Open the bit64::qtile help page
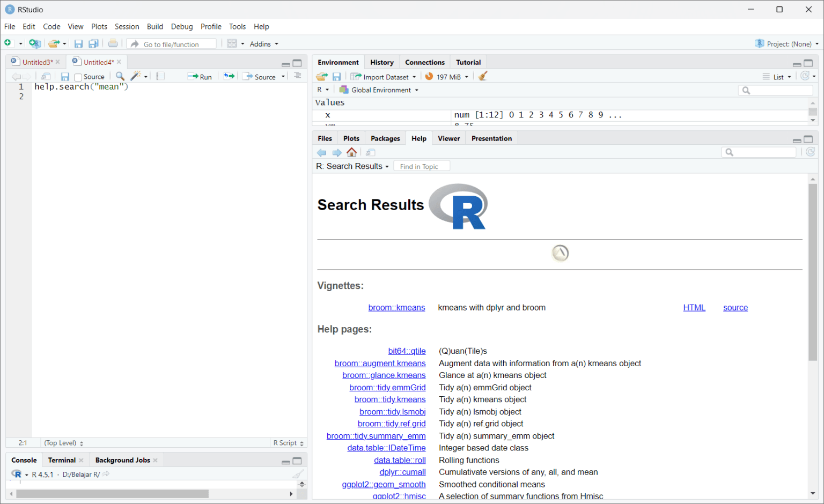 click(407, 351)
